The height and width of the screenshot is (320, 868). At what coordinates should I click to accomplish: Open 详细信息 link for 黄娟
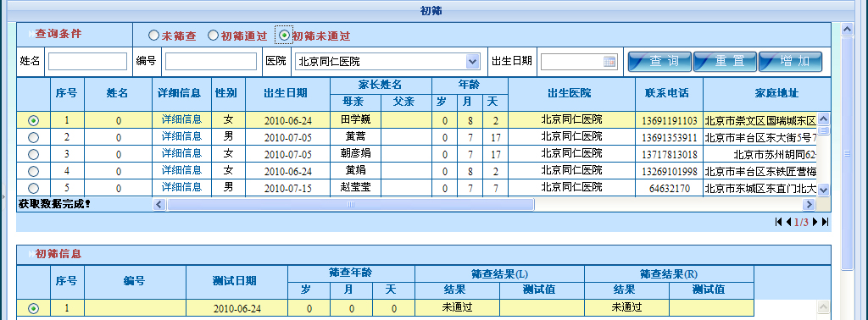click(181, 169)
